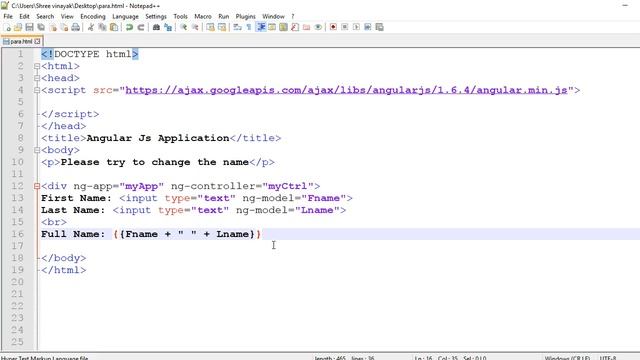Collapse the <script> fold on line 4
640x360 pixels.
(x=37, y=90)
